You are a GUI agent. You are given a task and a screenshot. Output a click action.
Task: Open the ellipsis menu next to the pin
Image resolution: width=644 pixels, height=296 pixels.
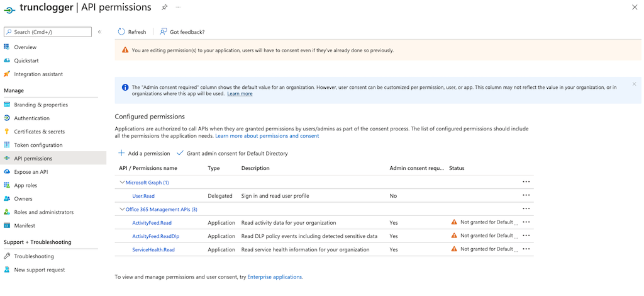point(178,8)
